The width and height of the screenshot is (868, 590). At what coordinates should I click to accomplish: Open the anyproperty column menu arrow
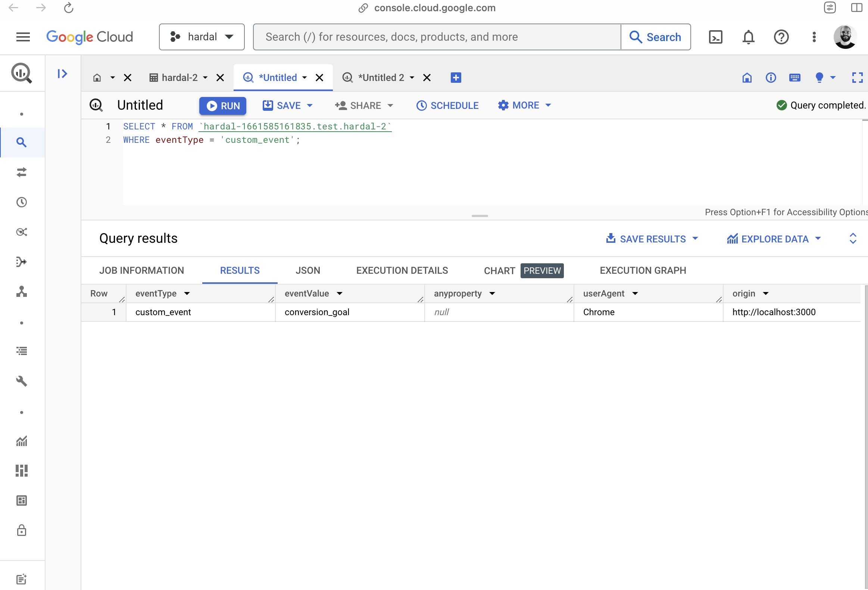tap(492, 294)
